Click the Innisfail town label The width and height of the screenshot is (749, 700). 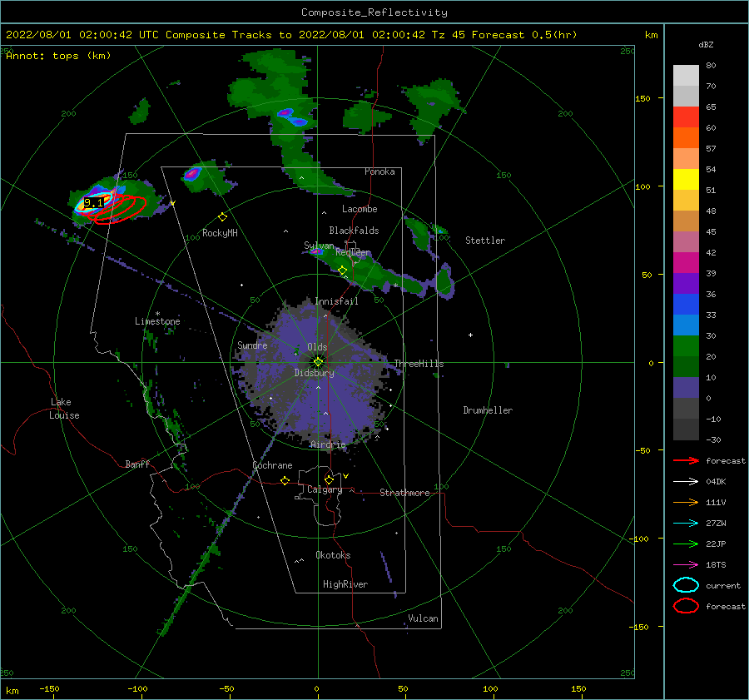(x=336, y=301)
